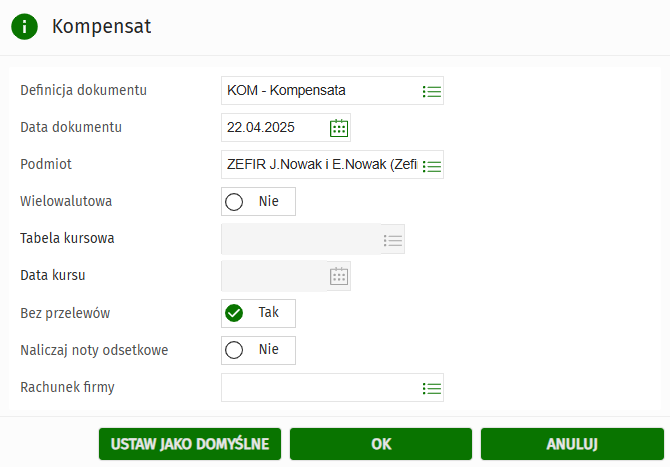Click the Tabela kursowa list icon

[x=393, y=240]
